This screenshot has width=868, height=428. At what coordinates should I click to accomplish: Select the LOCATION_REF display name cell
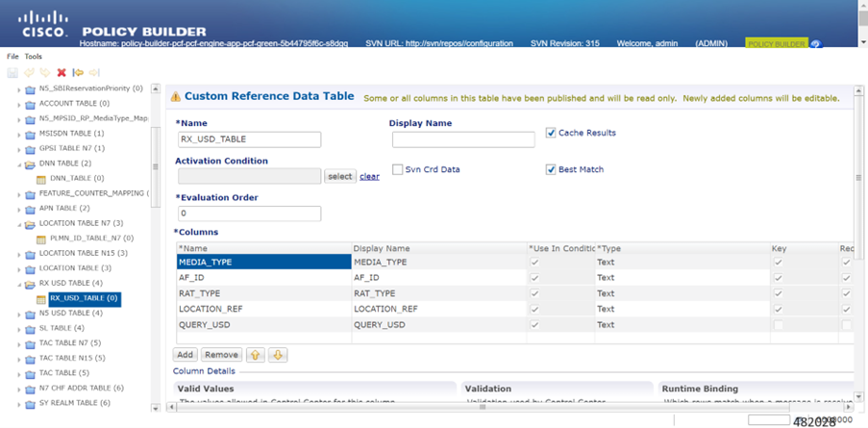click(x=439, y=309)
